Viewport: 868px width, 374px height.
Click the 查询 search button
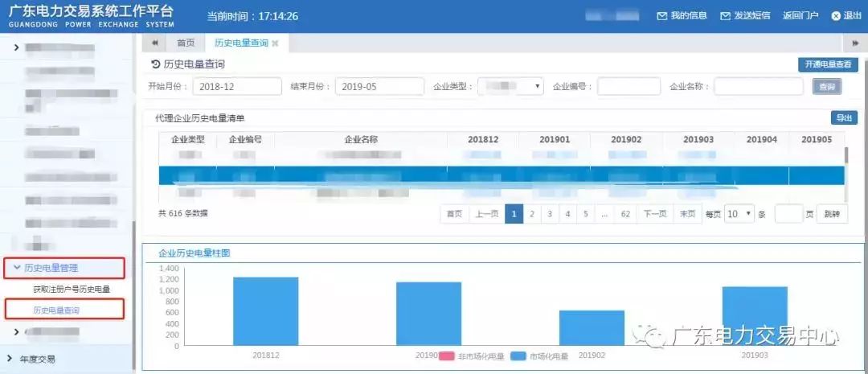pyautogui.click(x=825, y=87)
